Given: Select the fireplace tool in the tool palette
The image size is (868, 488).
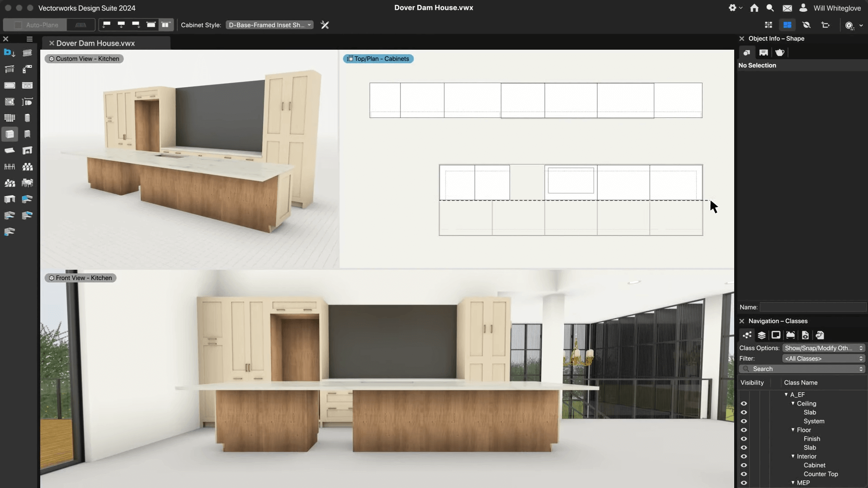Looking at the screenshot, I should pos(28,150).
